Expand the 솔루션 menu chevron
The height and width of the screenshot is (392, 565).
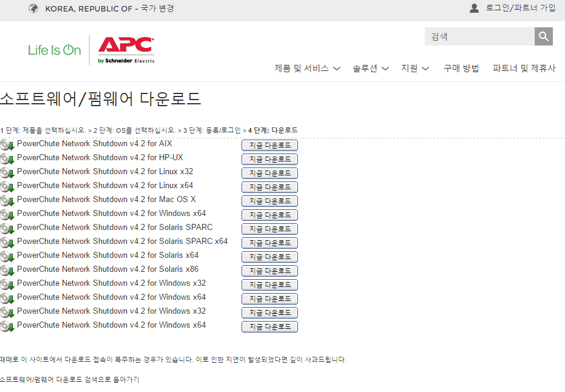[385, 69]
